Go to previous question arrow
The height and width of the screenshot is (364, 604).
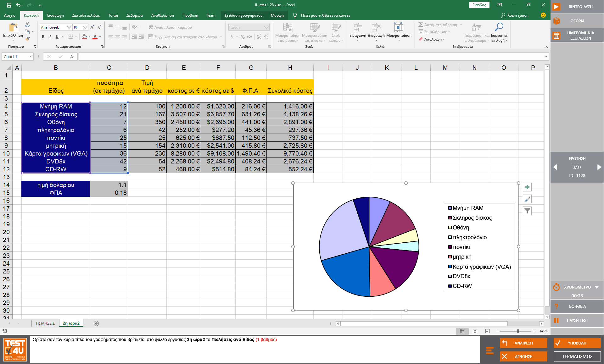coord(555,167)
